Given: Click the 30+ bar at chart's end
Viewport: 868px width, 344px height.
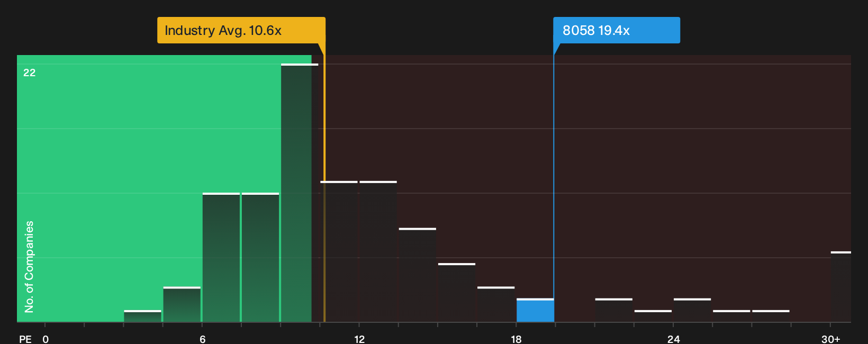Looking at the screenshot, I should 840,287.
